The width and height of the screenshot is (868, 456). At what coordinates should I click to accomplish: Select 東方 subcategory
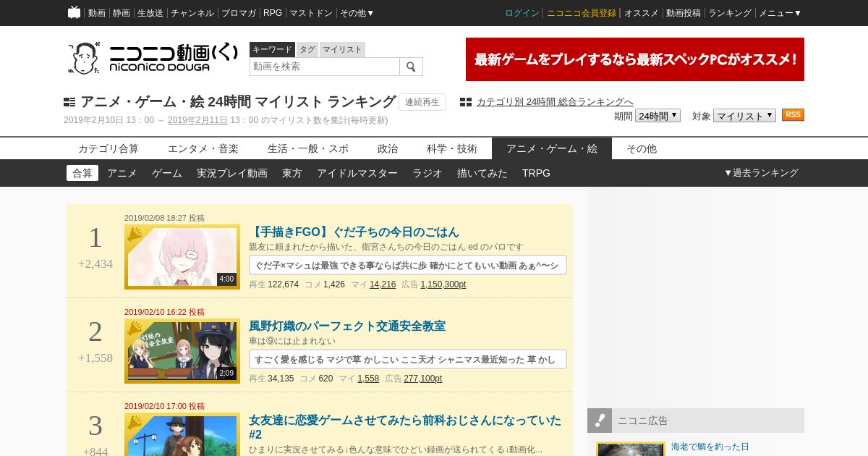coord(292,173)
